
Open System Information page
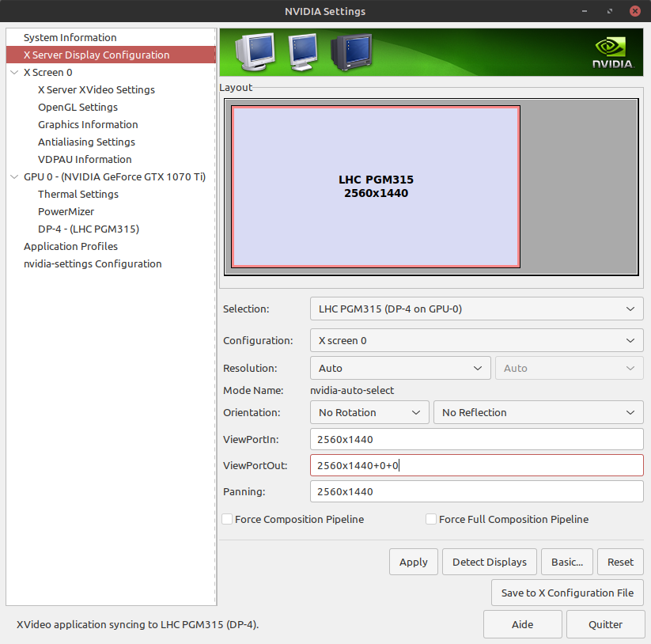pos(70,37)
